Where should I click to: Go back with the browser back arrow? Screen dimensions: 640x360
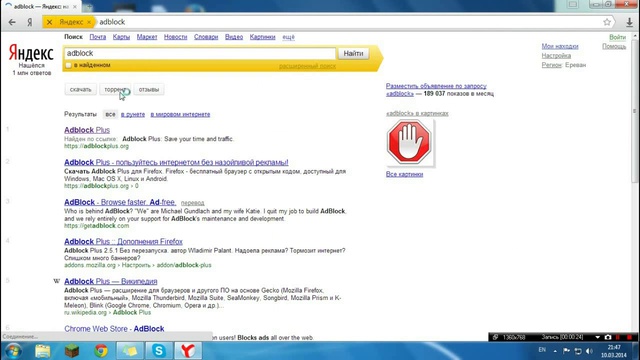tap(12, 22)
